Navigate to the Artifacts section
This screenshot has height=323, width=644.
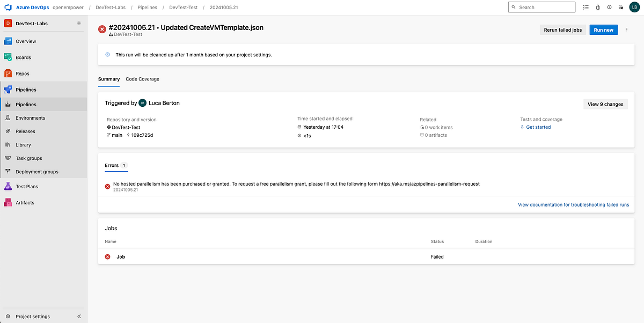tap(25, 202)
